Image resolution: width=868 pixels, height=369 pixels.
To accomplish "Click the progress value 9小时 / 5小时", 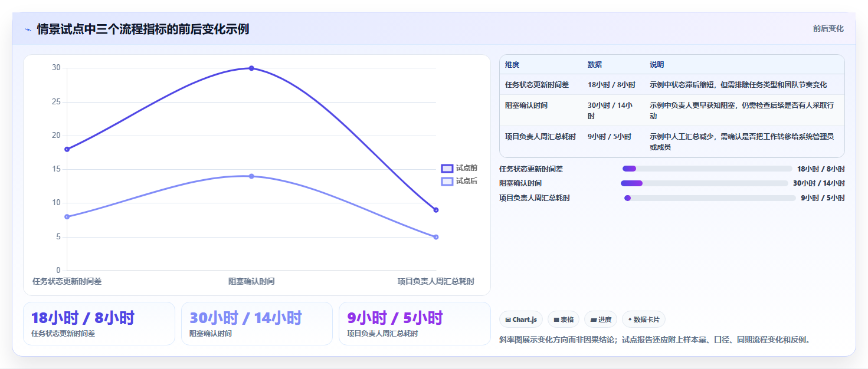I will pos(823,198).
